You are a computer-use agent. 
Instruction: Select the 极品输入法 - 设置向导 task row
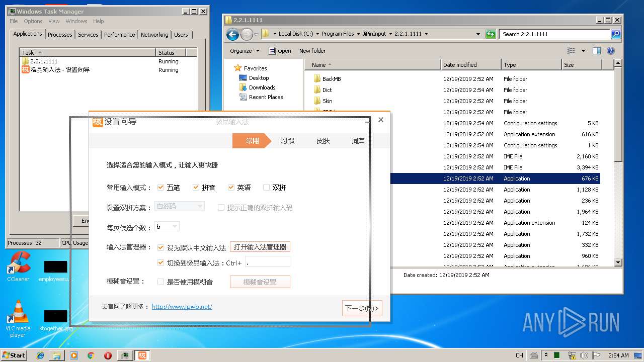click(108, 70)
